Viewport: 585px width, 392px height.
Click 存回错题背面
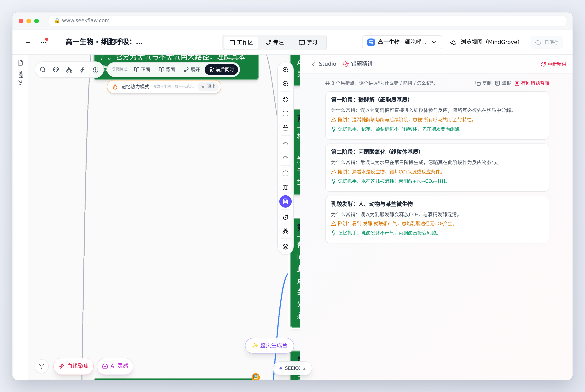532,83
